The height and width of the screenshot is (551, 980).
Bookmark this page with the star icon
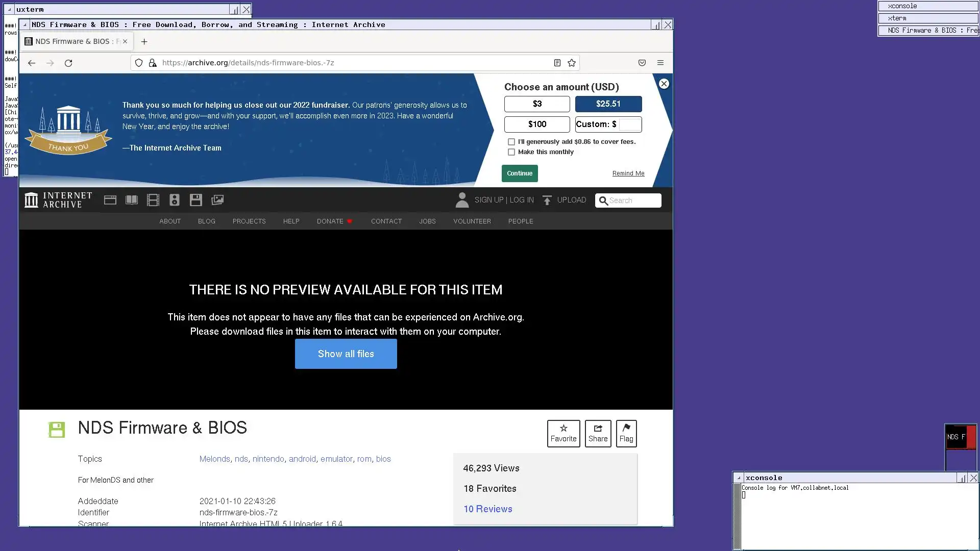coord(572,63)
